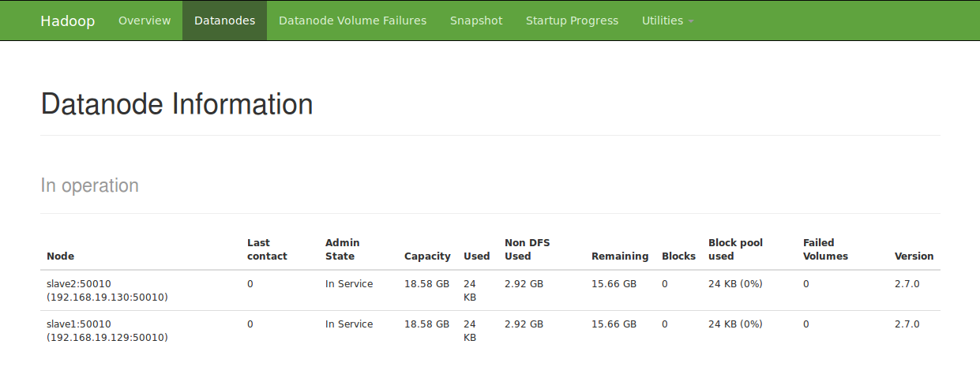Click the In operation subheading
Image resolution: width=980 pixels, height=378 pixels.
tap(90, 185)
